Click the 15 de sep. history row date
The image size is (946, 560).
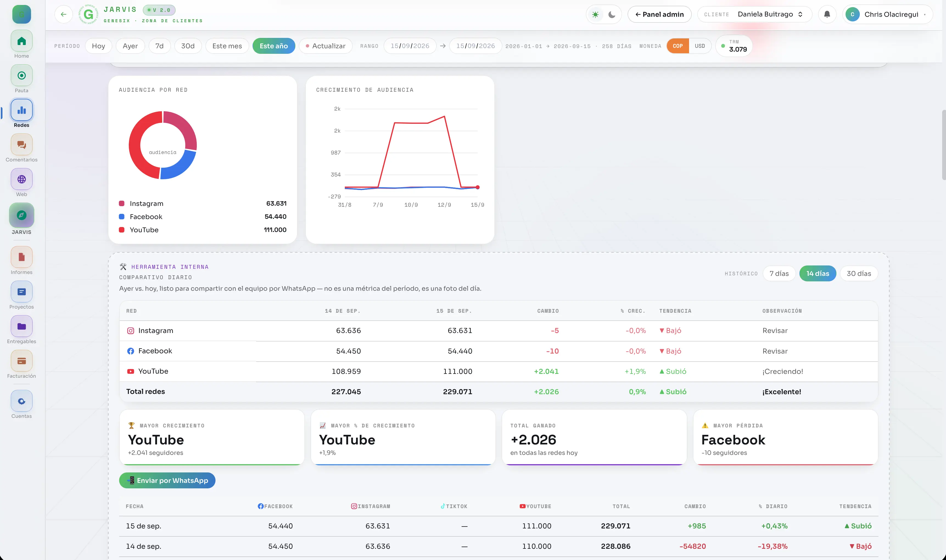[143, 526]
